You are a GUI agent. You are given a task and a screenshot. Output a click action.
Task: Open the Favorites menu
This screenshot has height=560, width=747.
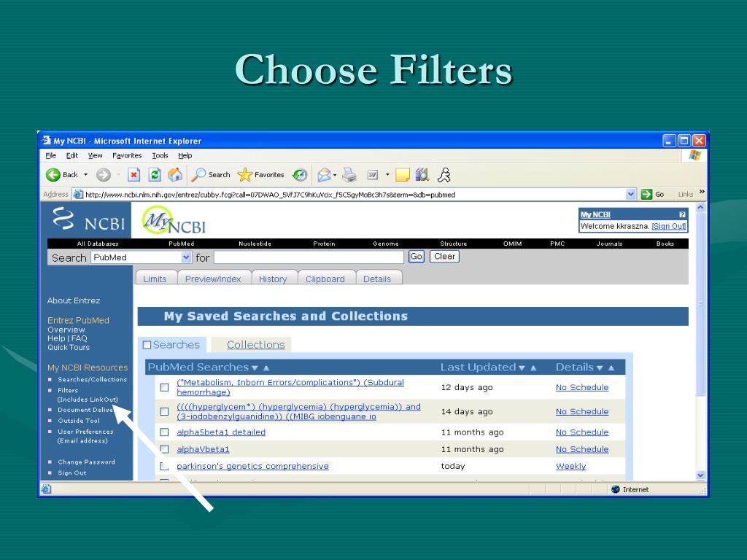pos(127,155)
